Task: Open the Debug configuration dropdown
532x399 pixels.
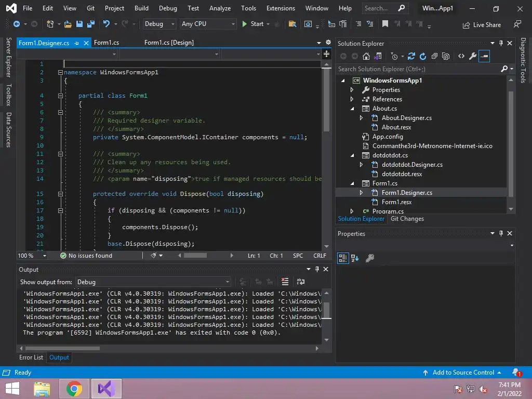Action: [x=159, y=24]
